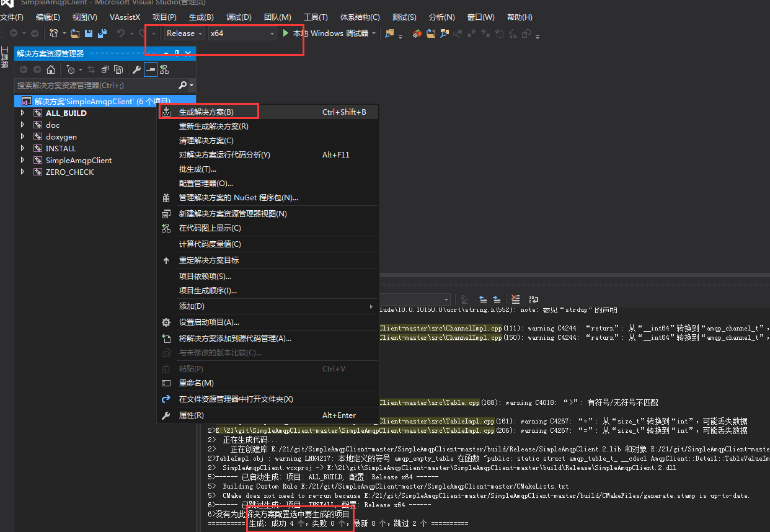Select Build Solution (生成解决方案) in context menu
770x532 pixels.
[267, 112]
